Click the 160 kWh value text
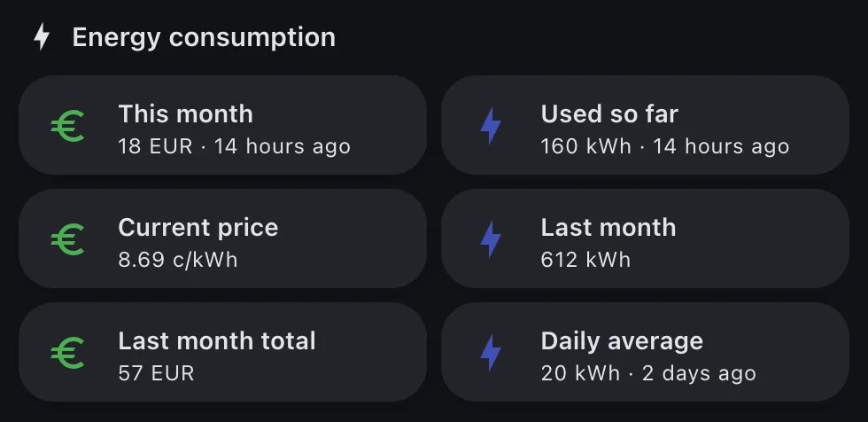 point(585,147)
